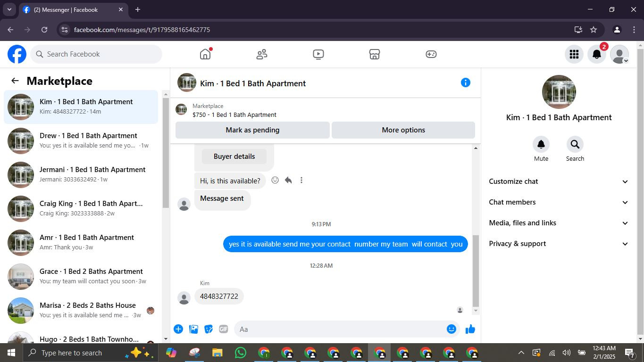This screenshot has height=362, width=644.
Task: Expand Media, files and links section
Action: pos(559,223)
